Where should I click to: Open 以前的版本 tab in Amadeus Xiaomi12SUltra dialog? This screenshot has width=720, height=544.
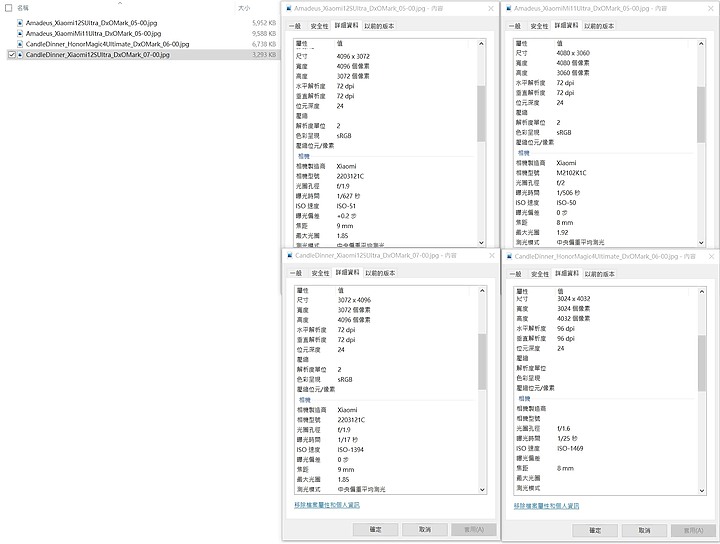pyautogui.click(x=379, y=26)
